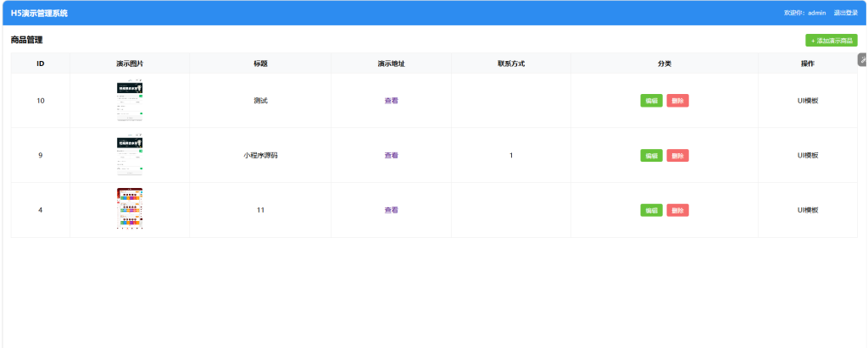Click UI模板 in the ID 9 row
868x348 pixels.
(x=808, y=156)
